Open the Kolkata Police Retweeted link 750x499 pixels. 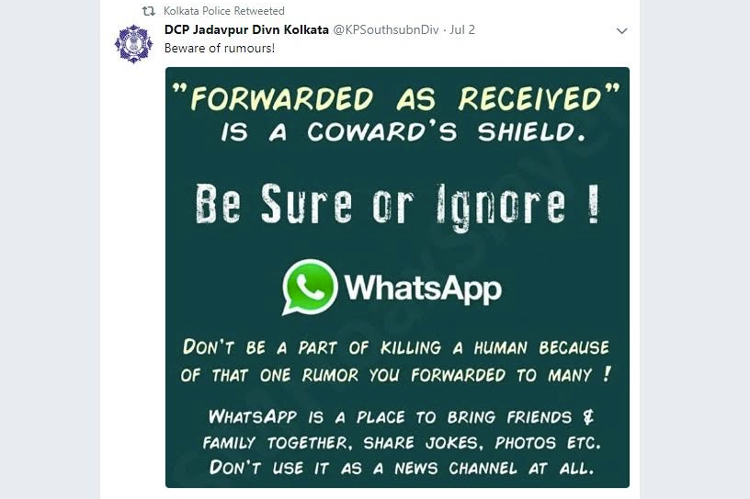(224, 11)
